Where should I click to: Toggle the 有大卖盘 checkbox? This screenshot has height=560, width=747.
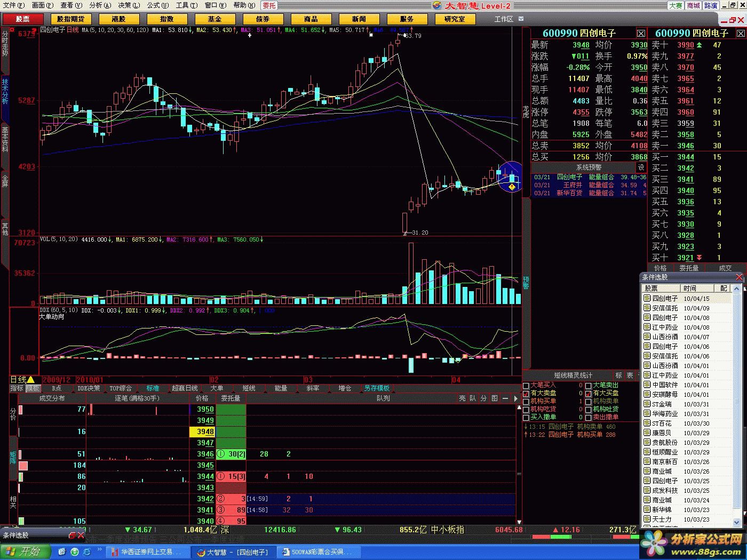point(527,394)
